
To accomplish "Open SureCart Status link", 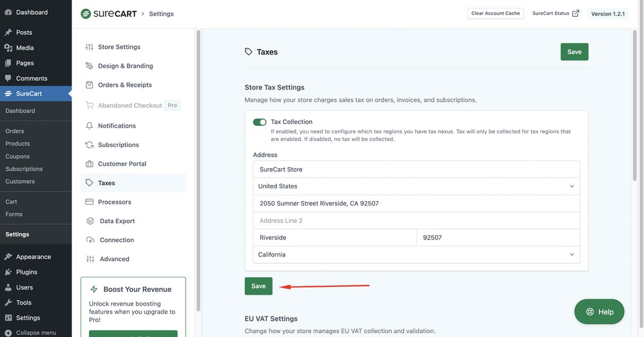I will point(555,13).
